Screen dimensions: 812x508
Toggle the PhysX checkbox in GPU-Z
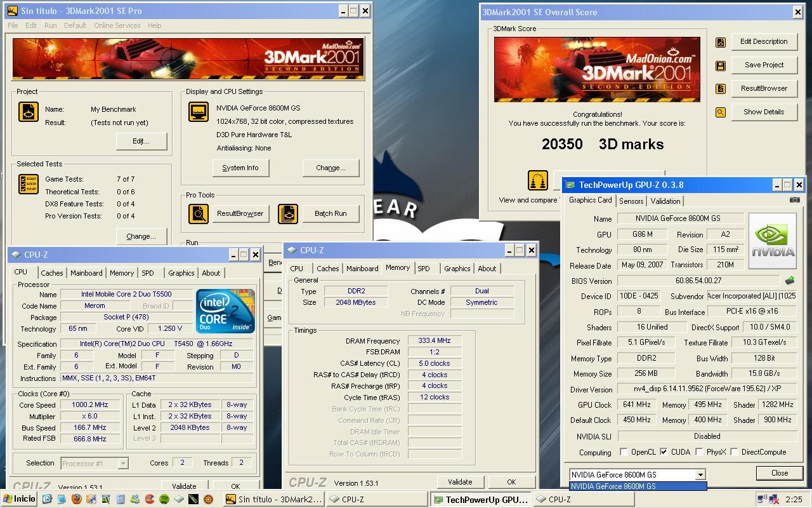699,452
